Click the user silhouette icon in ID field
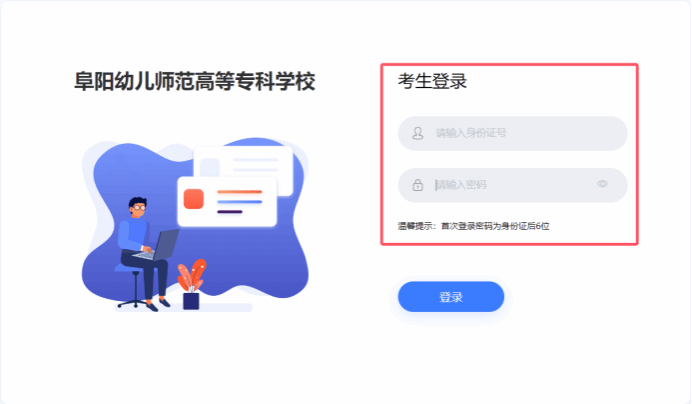 [417, 133]
